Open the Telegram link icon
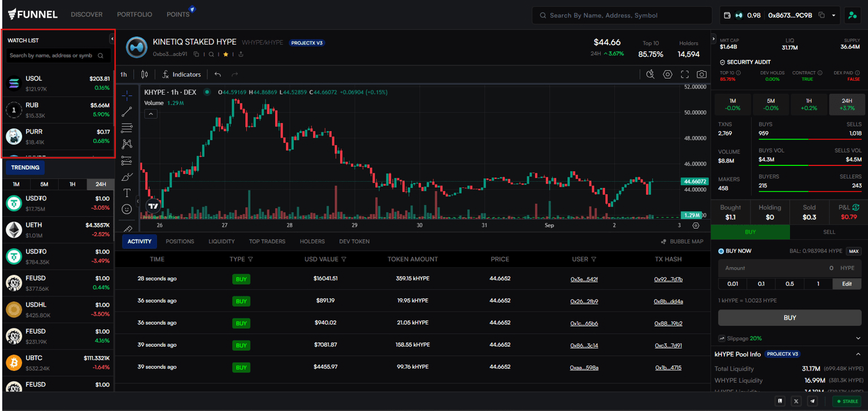 812,401
